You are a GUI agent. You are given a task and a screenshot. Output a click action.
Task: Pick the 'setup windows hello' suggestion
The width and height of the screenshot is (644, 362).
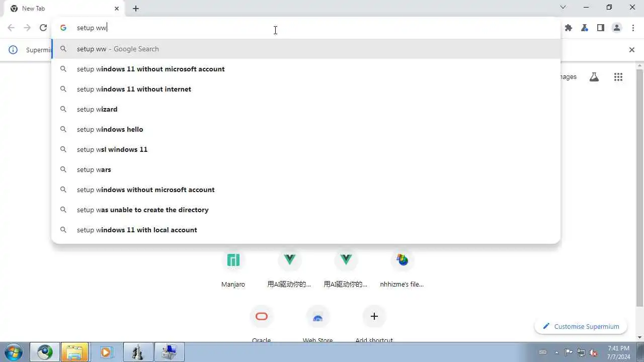(x=306, y=129)
